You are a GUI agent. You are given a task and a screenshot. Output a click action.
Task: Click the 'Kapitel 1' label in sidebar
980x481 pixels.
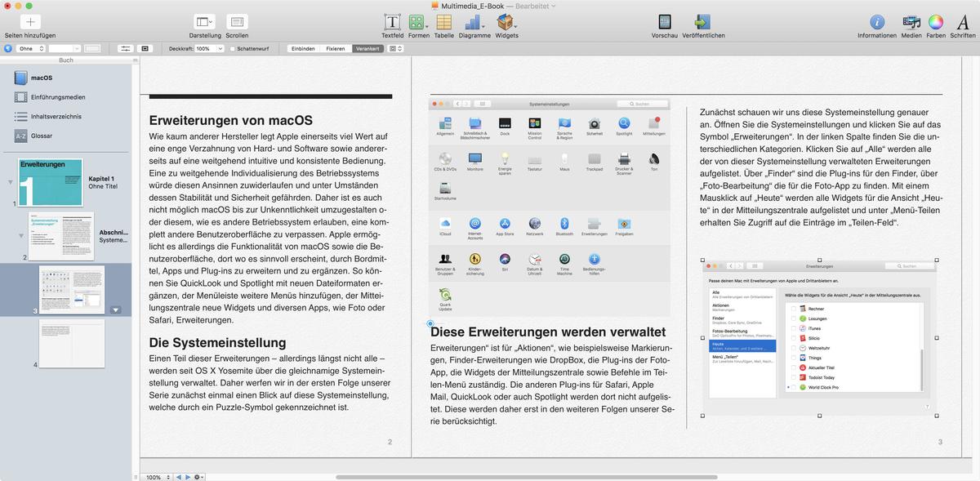tap(101, 178)
